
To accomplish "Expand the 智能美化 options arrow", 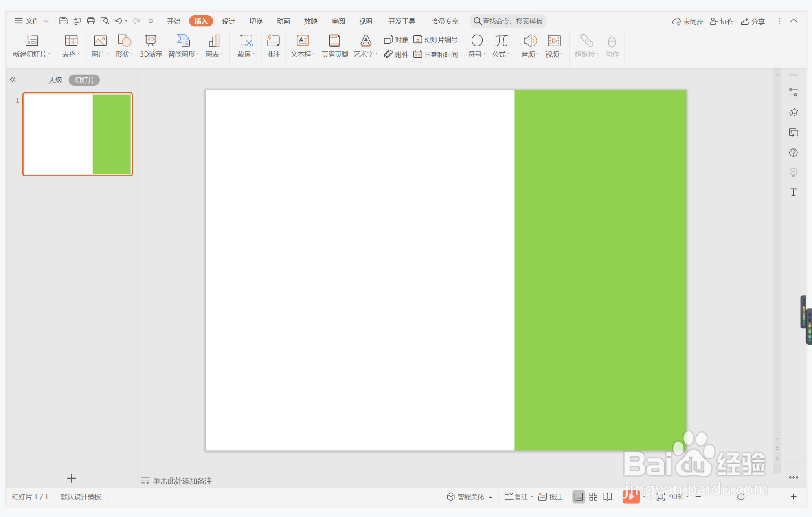I will (x=491, y=497).
